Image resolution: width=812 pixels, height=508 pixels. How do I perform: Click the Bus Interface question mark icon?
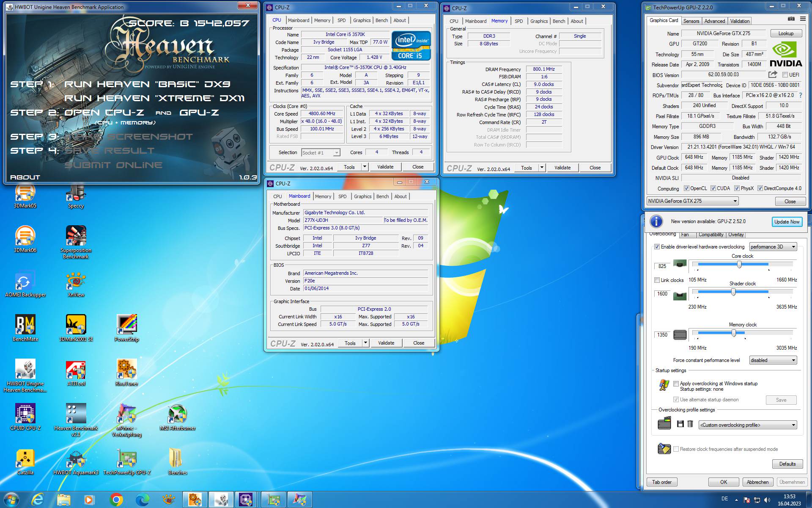800,95
